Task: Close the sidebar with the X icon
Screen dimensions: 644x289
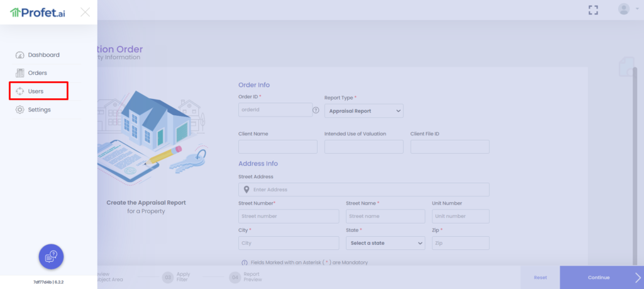Action: 85,11
